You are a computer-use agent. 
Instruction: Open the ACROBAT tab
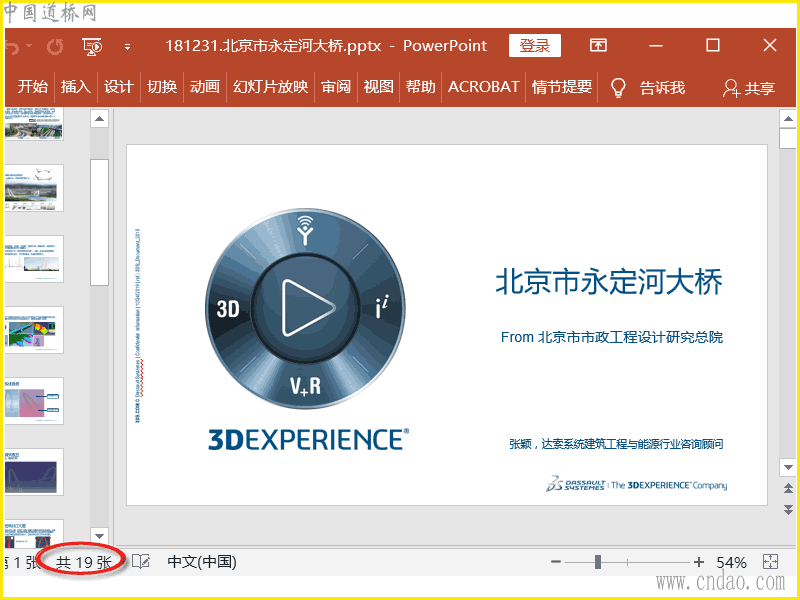pyautogui.click(x=484, y=87)
